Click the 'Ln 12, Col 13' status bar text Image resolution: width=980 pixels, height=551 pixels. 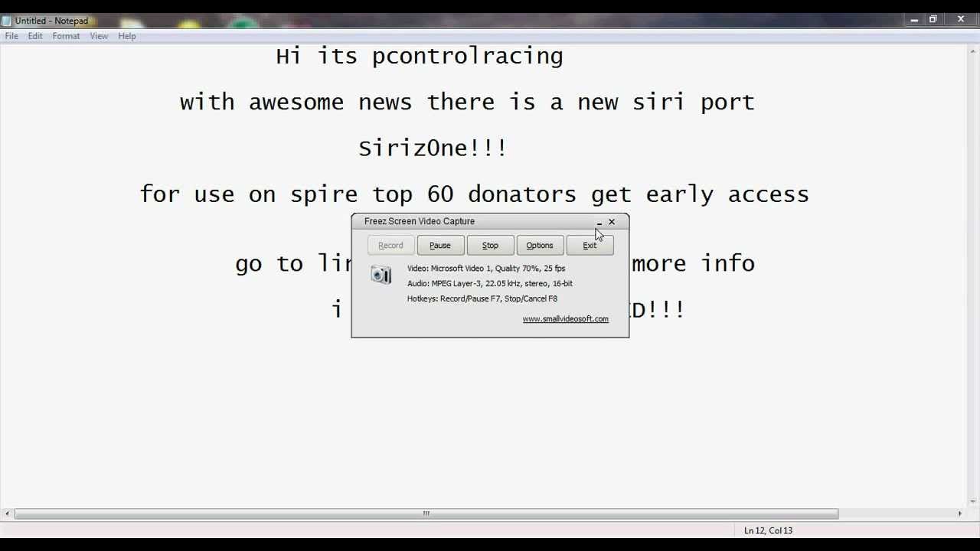(x=768, y=530)
